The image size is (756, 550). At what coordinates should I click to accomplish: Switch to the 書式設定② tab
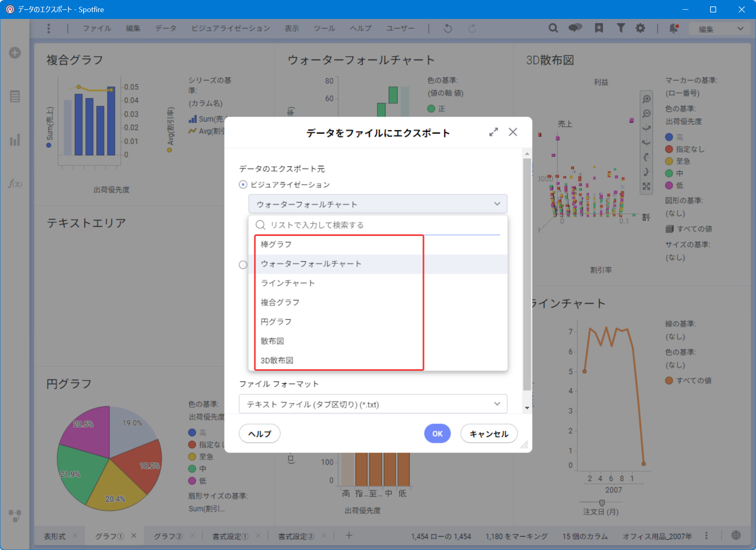tap(297, 536)
